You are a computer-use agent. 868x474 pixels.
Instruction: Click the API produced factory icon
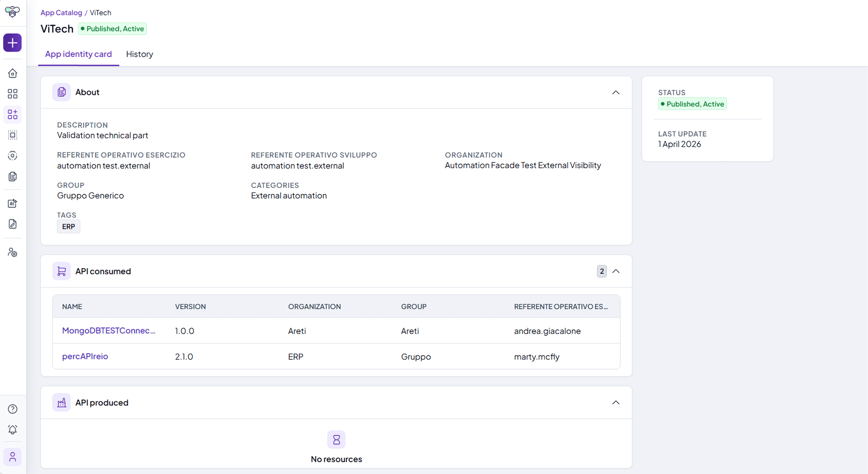[61, 403]
